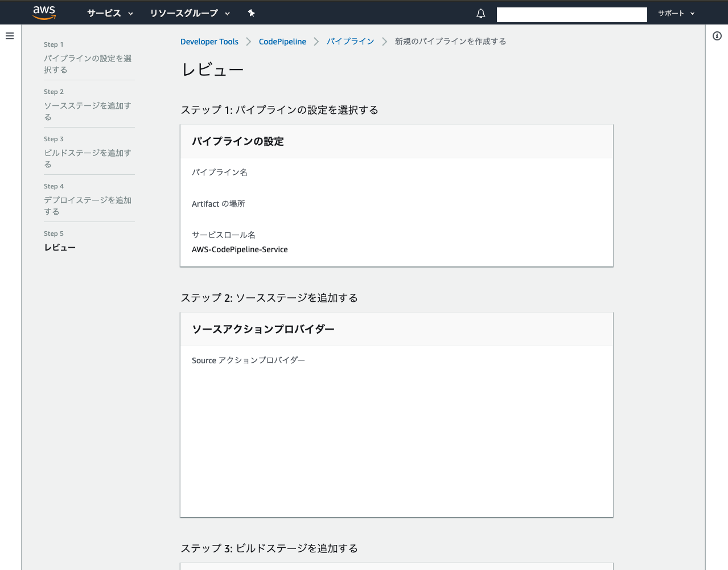Screen dimensions: 728x570
Task: Click the pin shortcut icon in navbar
Action: pyautogui.click(x=251, y=13)
